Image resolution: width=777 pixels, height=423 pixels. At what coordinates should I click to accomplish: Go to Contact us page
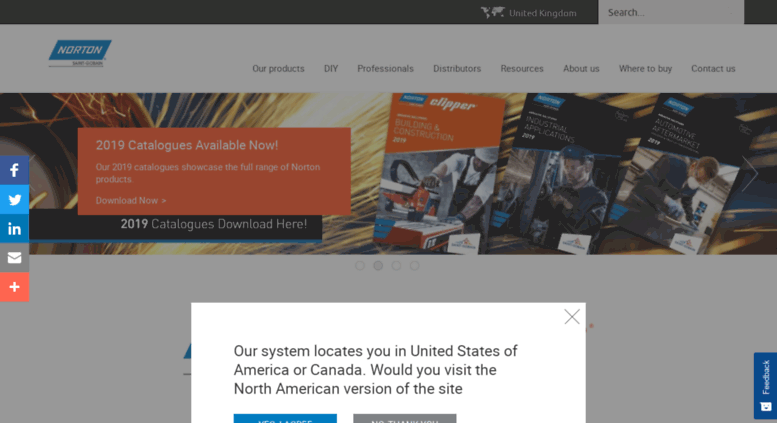point(713,69)
